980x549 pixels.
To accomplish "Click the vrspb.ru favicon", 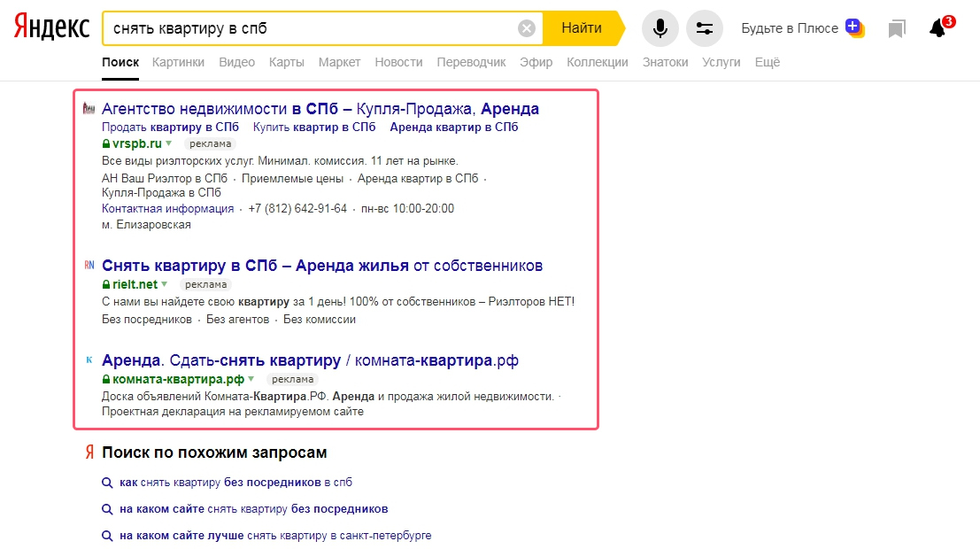I will click(89, 109).
